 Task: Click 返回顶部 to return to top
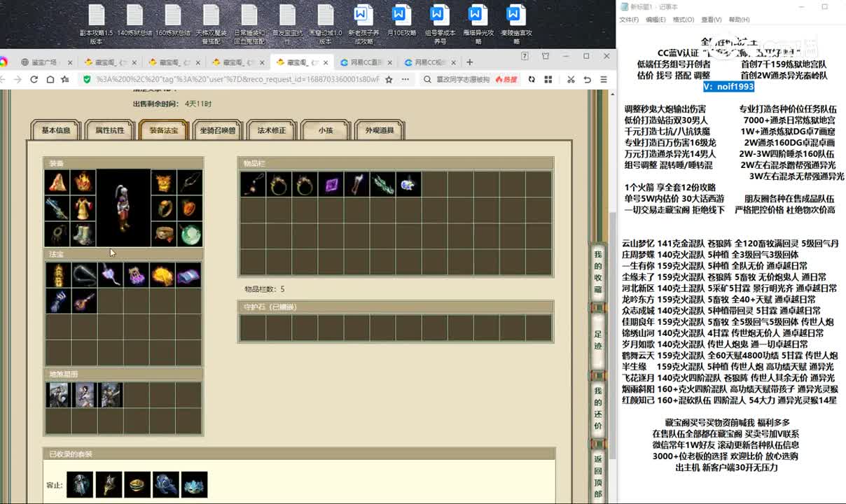click(598, 477)
